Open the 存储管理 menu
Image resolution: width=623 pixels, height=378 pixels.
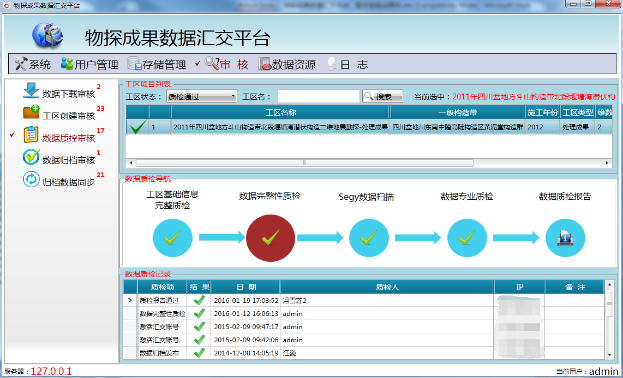(x=157, y=64)
